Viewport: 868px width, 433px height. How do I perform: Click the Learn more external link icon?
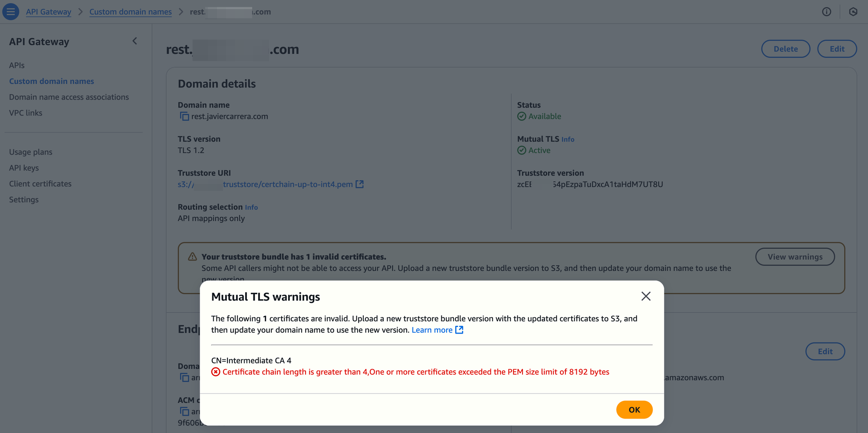click(x=459, y=330)
